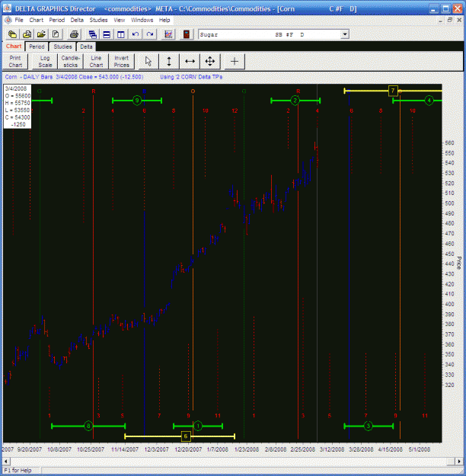The width and height of the screenshot is (466, 476).
Task: Open the Period menu
Action: coord(57,20)
